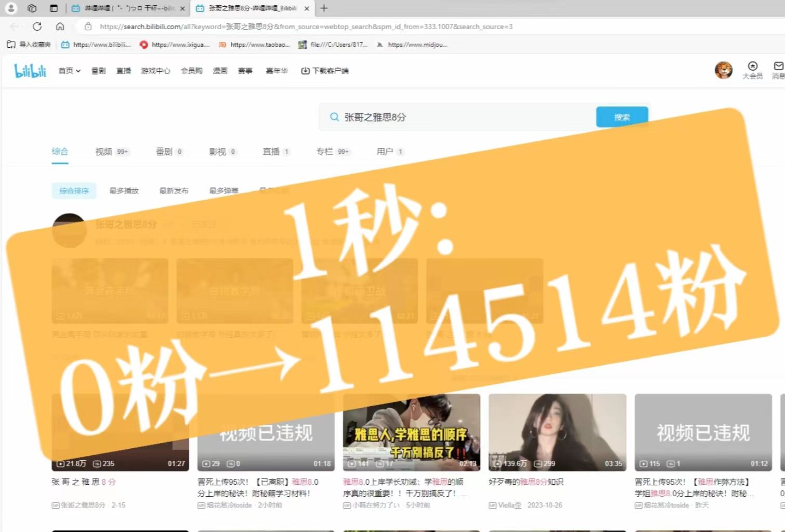This screenshot has width=785, height=532.
Task: Click the blue 搜索 button
Action: (x=622, y=117)
